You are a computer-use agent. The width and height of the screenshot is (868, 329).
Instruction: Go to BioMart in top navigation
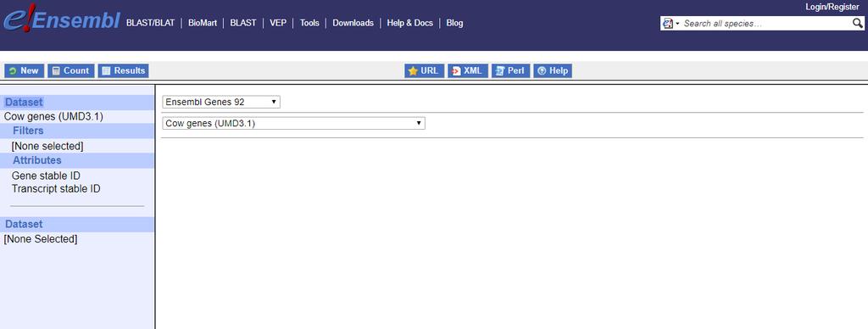(x=202, y=23)
